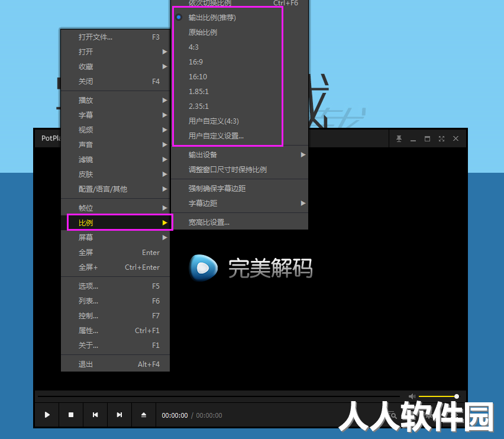Click 依次切换比例 at the submenu top
Screen dimensions: 504x439
click(240, 3)
